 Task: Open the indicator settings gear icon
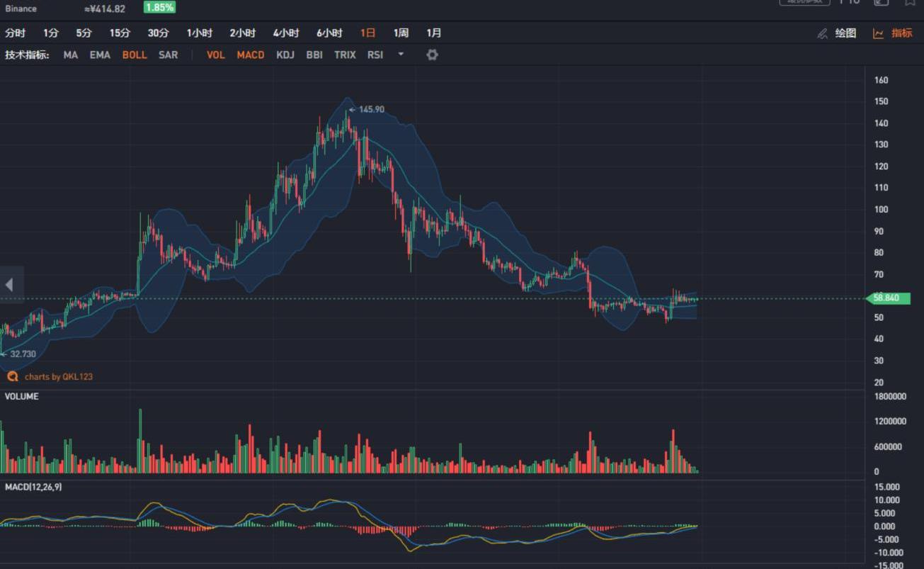[x=432, y=55]
